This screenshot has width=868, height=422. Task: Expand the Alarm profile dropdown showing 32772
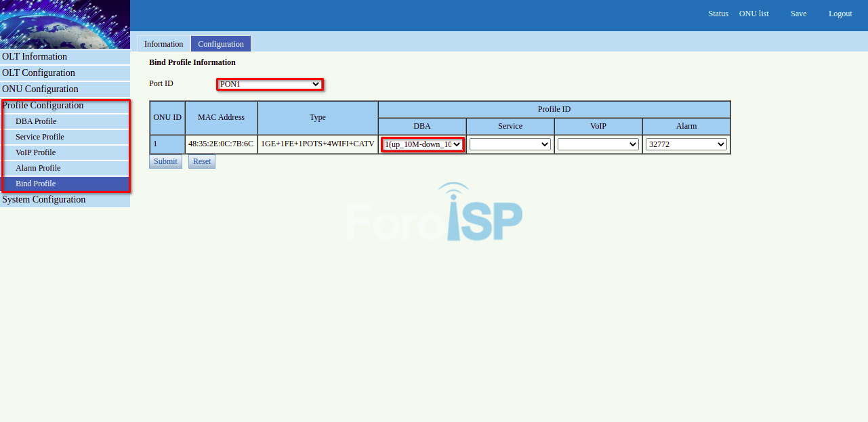click(x=686, y=144)
